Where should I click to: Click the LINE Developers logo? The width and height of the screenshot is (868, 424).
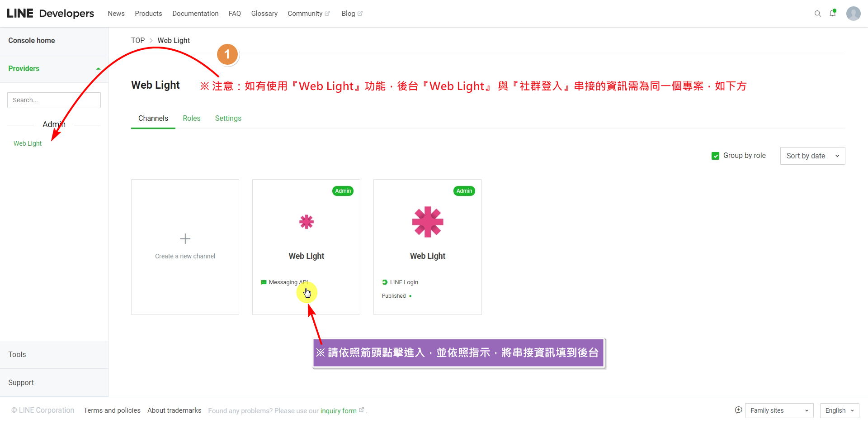point(50,14)
